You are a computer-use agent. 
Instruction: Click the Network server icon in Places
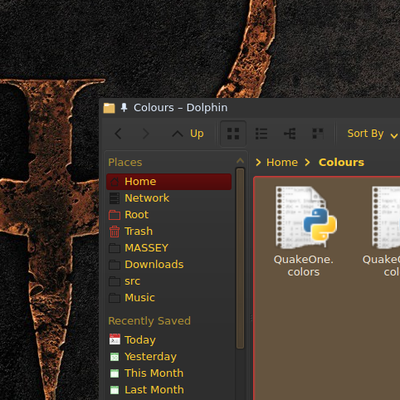pyautogui.click(x=114, y=198)
